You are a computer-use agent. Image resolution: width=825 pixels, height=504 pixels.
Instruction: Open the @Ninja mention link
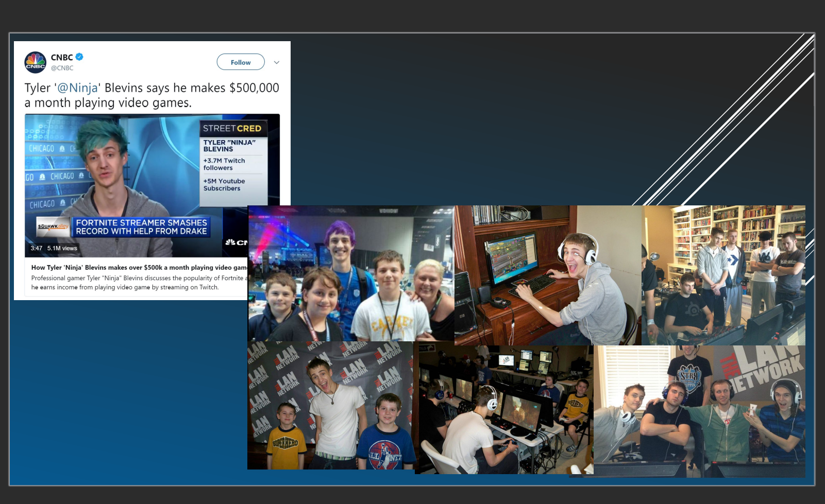[x=77, y=88]
